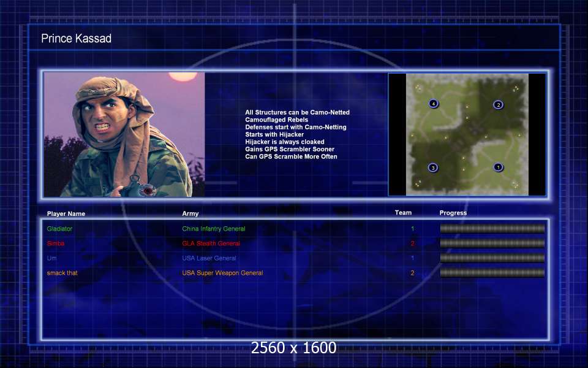This screenshot has width=588, height=368.
Task: Click the map preview thumbnail
Action: click(x=467, y=134)
